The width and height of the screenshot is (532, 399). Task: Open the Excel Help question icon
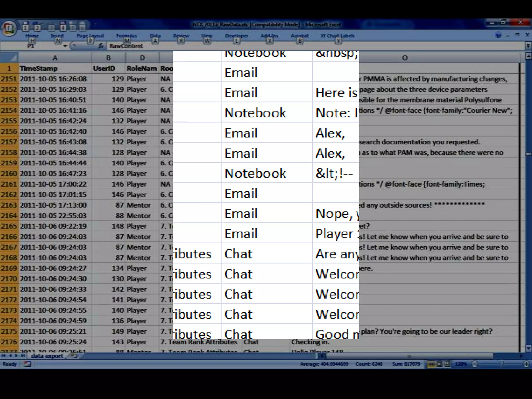[x=498, y=35]
